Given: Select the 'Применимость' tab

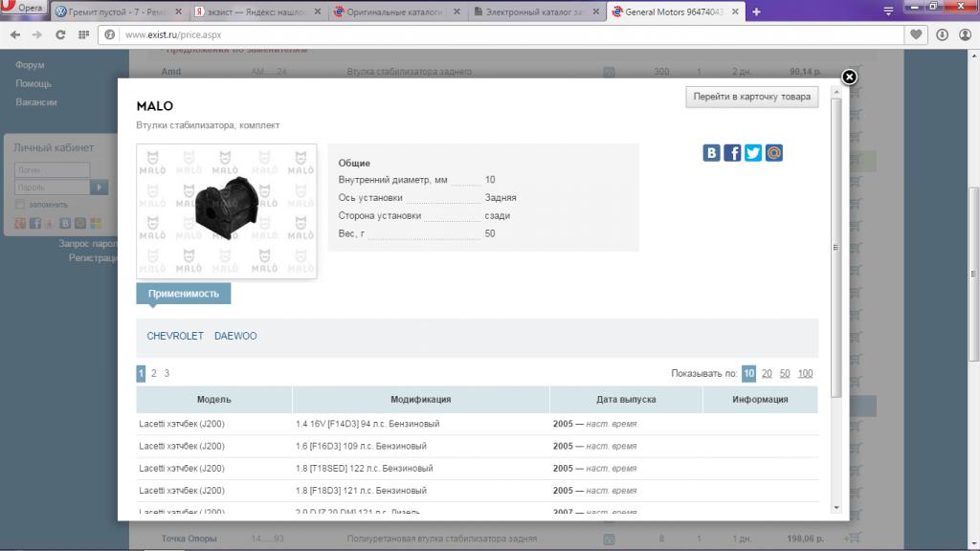Looking at the screenshot, I should coord(183,294).
